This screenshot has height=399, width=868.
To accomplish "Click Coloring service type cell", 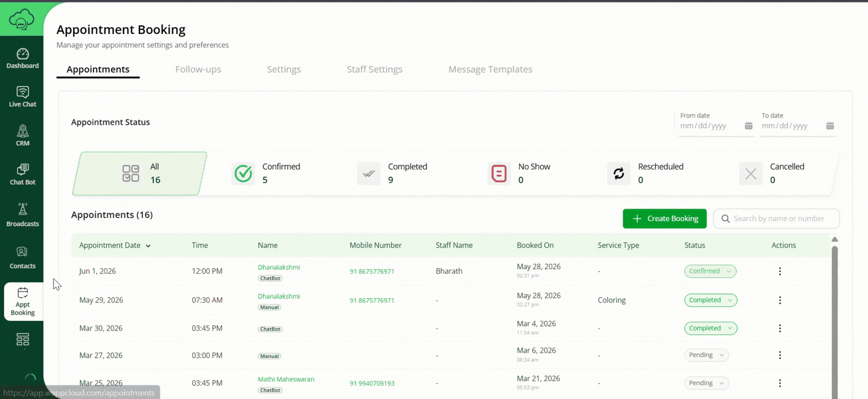I will pos(612,300).
